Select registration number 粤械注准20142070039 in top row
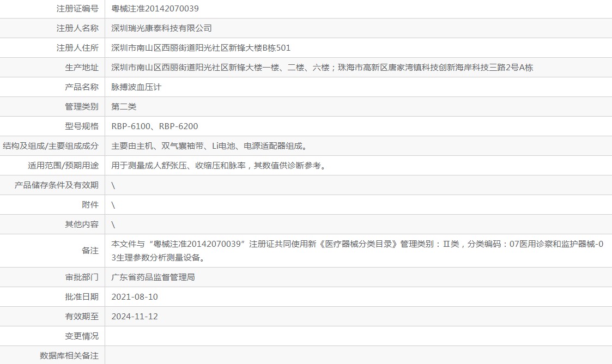This screenshot has height=364, width=612. pyautogui.click(x=155, y=9)
